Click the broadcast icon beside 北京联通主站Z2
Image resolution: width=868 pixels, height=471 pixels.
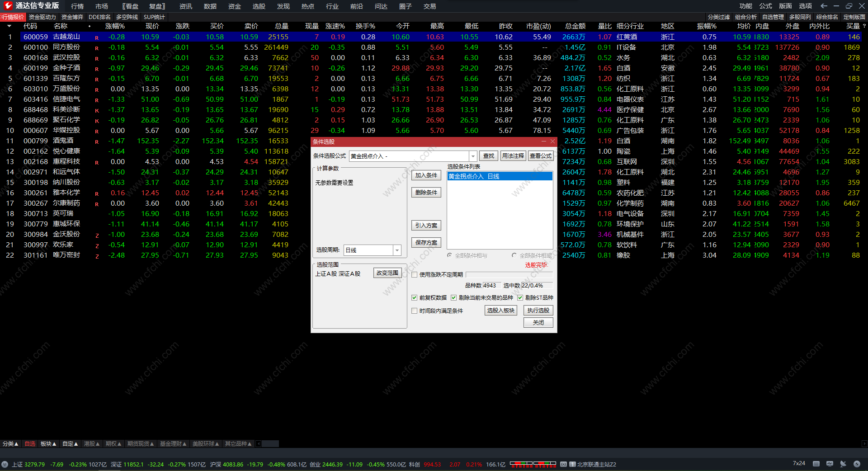click(563, 464)
